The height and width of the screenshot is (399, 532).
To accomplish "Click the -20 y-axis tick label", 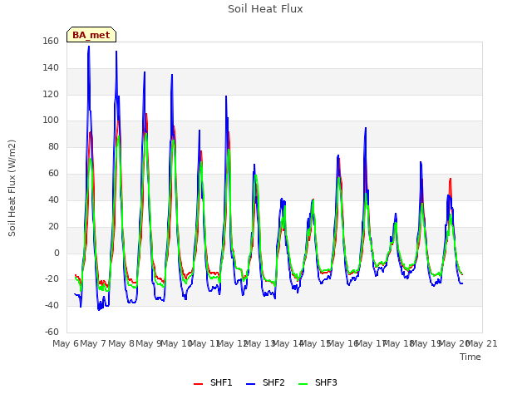I will [52, 279].
